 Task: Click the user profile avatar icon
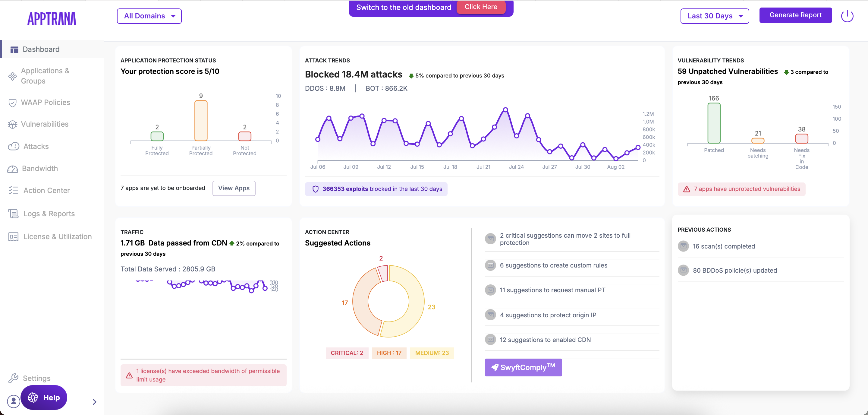tap(14, 401)
